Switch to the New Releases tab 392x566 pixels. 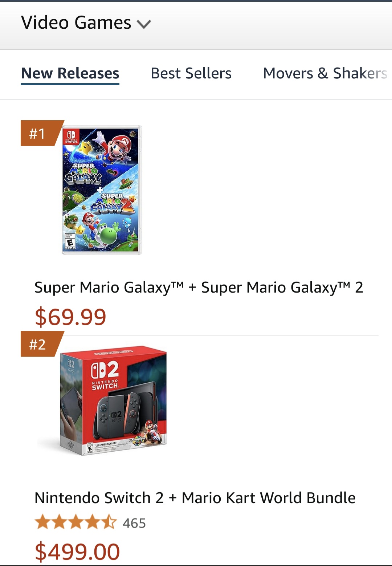70,73
